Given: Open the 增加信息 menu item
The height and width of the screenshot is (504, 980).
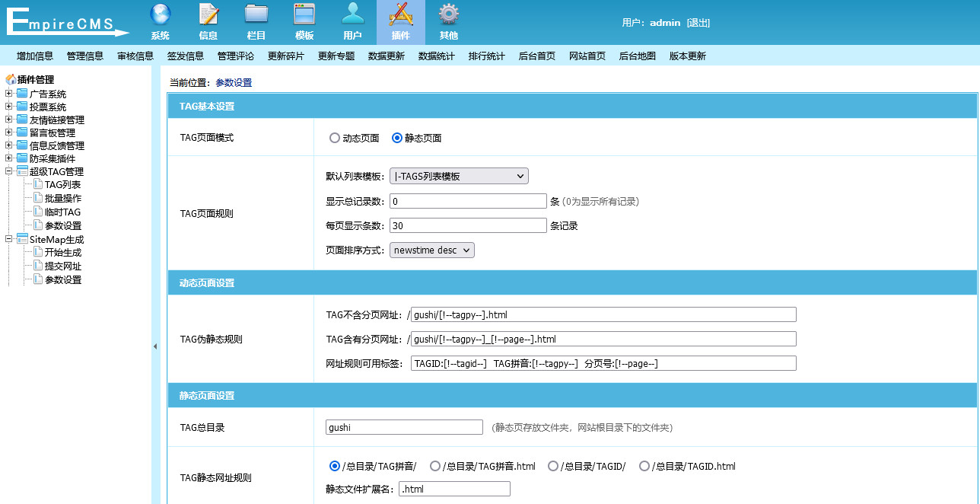Looking at the screenshot, I should [x=35, y=56].
